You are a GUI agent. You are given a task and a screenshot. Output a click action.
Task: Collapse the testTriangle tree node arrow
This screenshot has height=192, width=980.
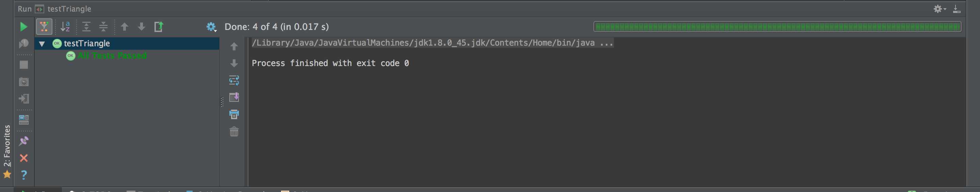point(42,44)
